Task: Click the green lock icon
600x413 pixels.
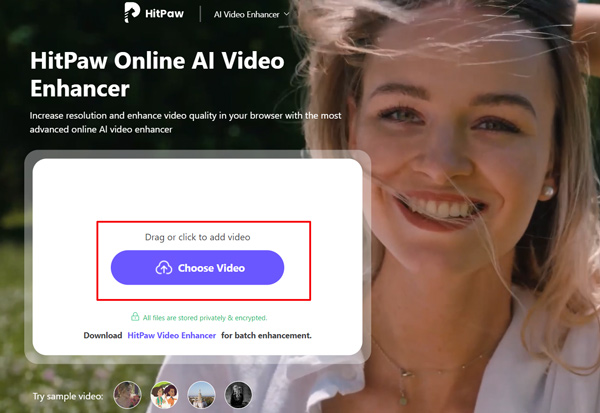Action: (x=135, y=317)
